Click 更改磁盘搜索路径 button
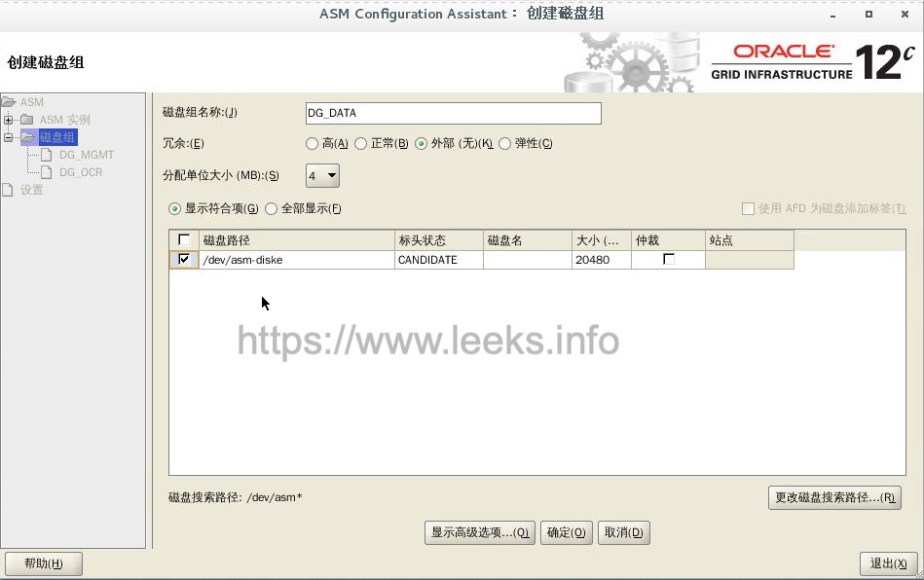The image size is (924, 580). click(835, 497)
